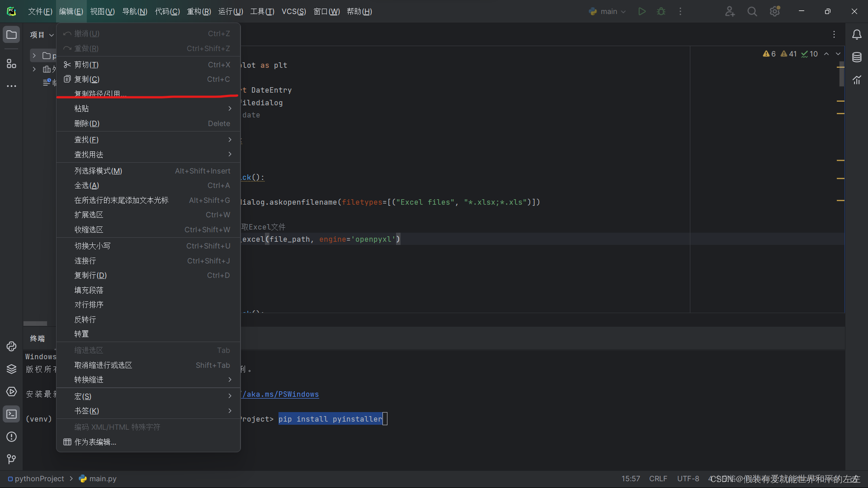Choose 全选(A) select all
This screenshot has height=488, width=868.
tap(148, 185)
